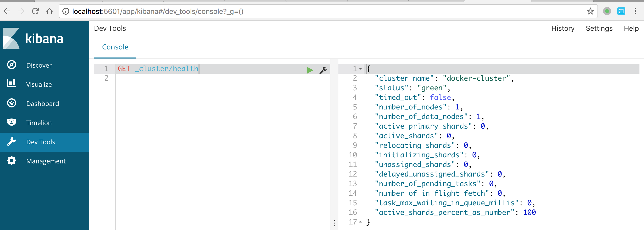Click the "number_of_in_flight_fetch" key
Viewport: 644px width, 230px height.
432,193
